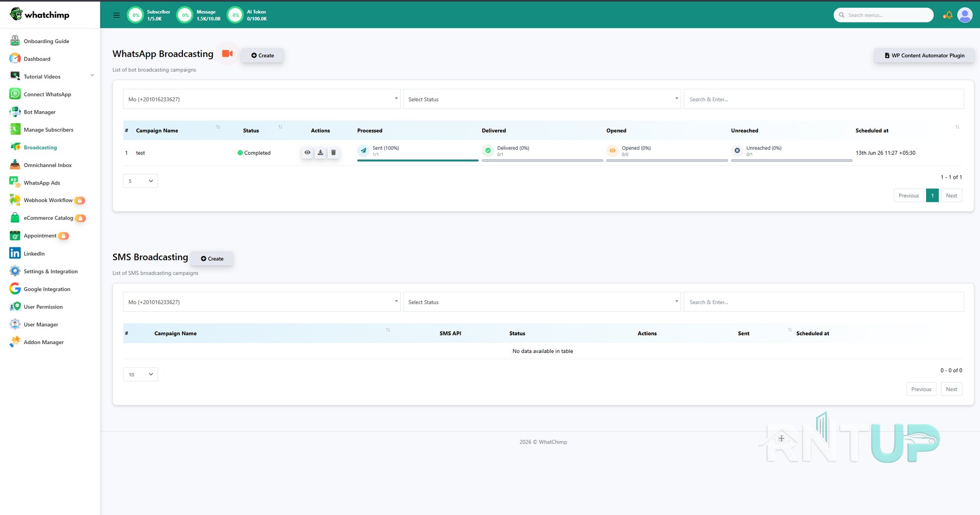
Task: Open the user profile avatar
Action: pos(965,15)
